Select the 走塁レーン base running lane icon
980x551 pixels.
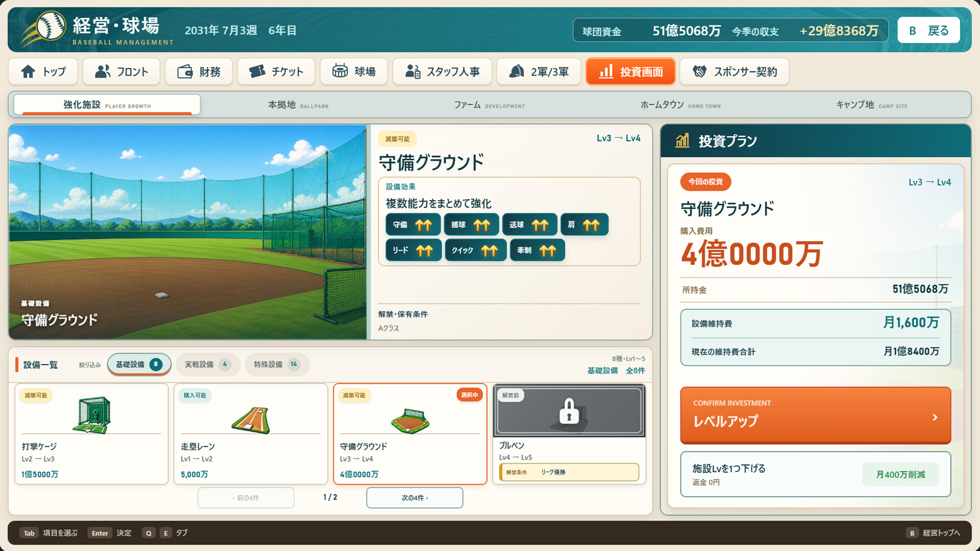(x=251, y=420)
